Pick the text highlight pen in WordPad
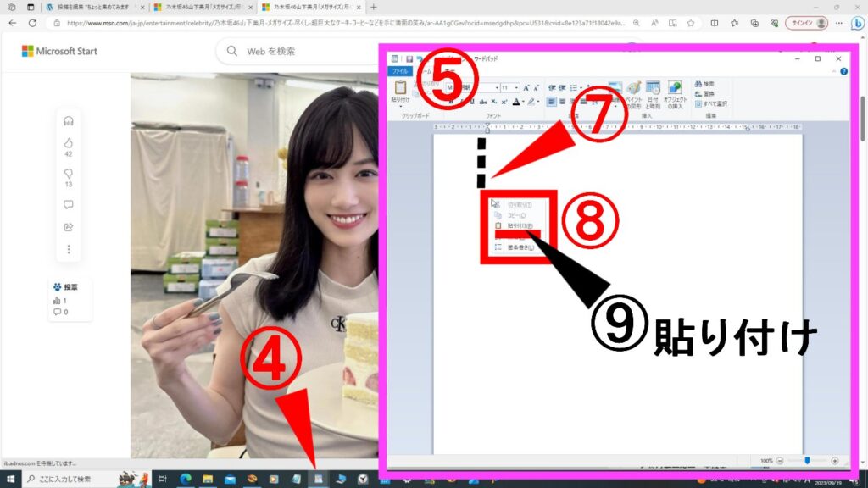The width and height of the screenshot is (868, 488). 531,102
